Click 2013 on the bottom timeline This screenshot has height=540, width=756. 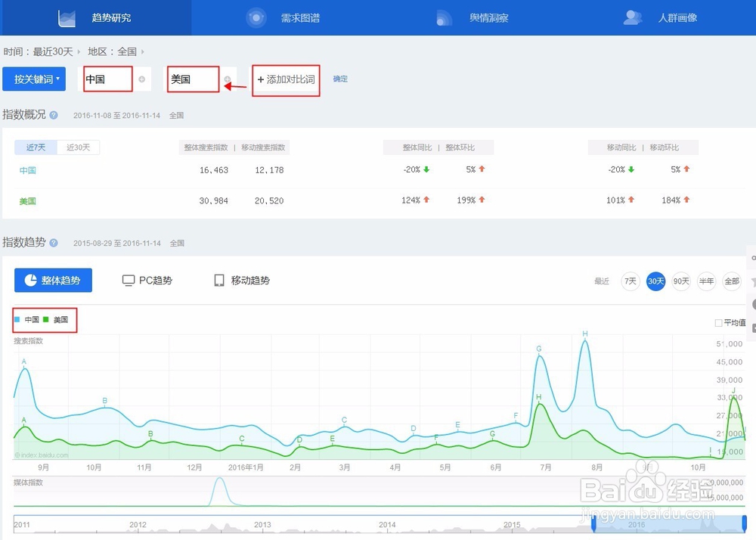point(262,525)
